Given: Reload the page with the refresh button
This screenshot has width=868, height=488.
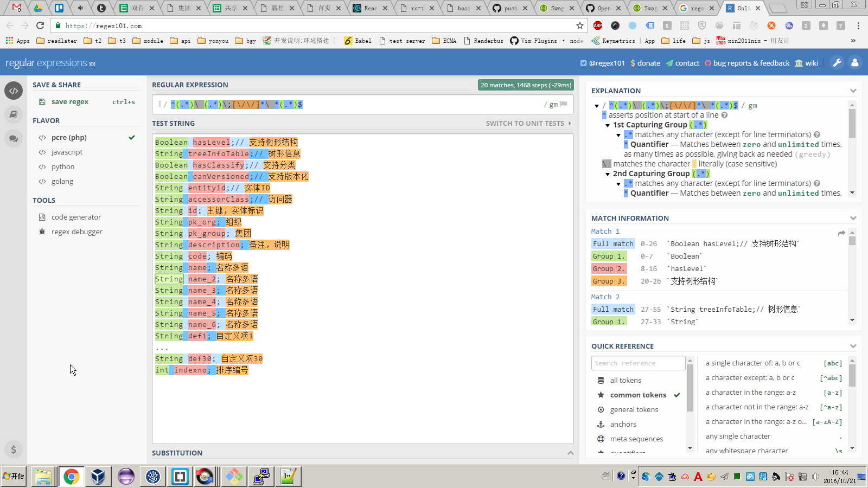Looking at the screenshot, I should (x=40, y=25).
